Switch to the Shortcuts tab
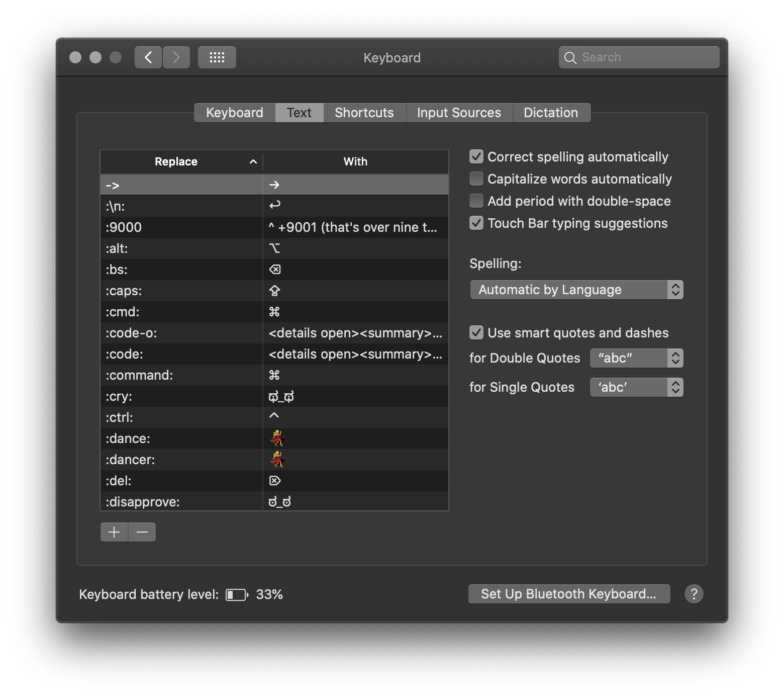Screen dimensions: 784x697 [364, 113]
